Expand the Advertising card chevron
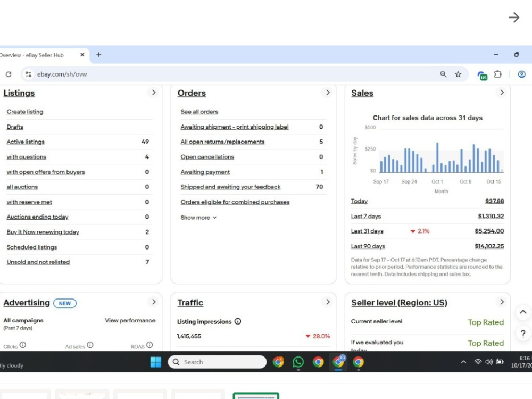This screenshot has height=399, width=532. 154,302
